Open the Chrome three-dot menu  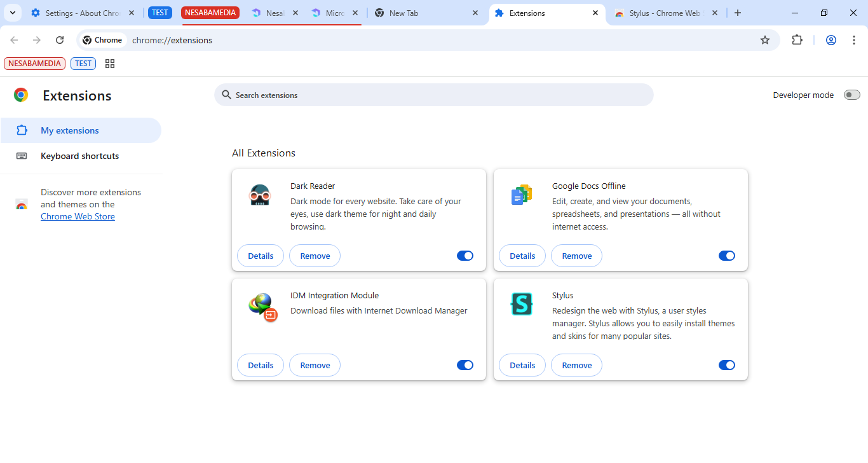tap(854, 40)
